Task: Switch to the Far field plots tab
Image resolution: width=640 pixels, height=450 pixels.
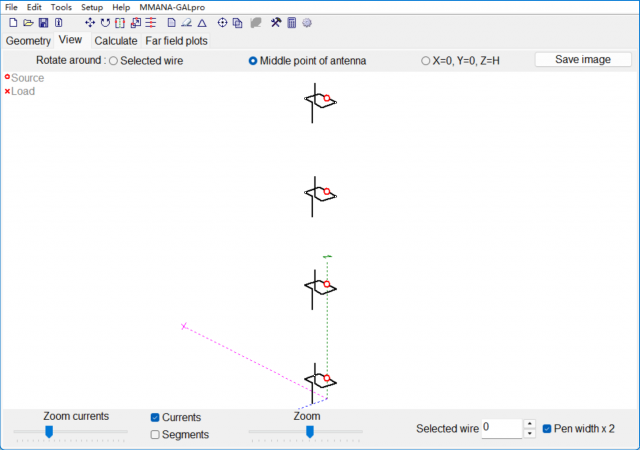Action: pos(177,41)
